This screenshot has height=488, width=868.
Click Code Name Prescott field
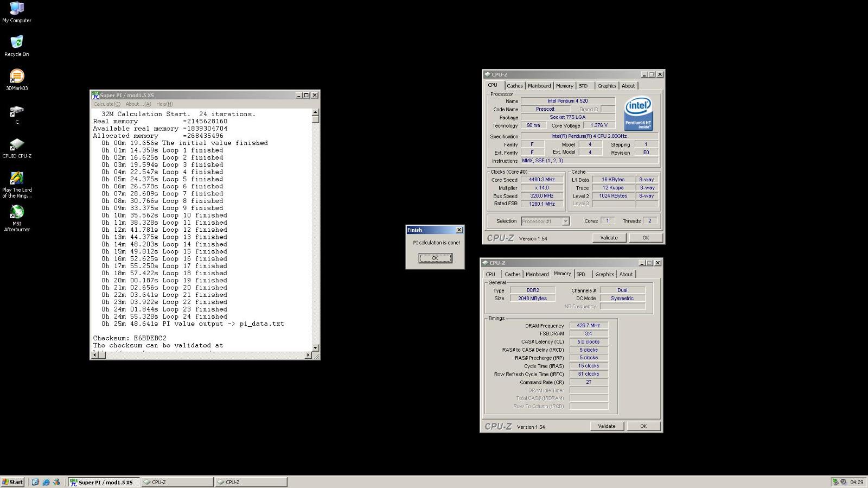tap(545, 109)
